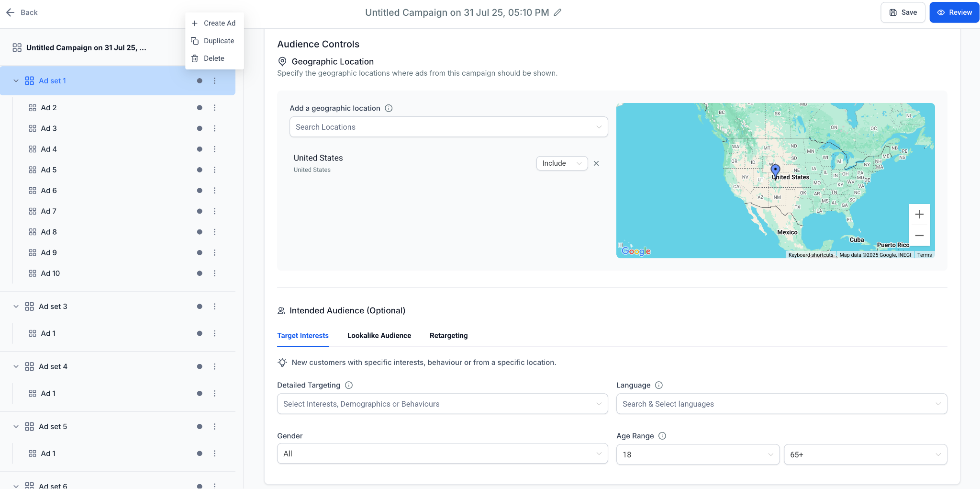980x489 pixels.
Task: Open the Include dropdown for United States
Action: 561,163
